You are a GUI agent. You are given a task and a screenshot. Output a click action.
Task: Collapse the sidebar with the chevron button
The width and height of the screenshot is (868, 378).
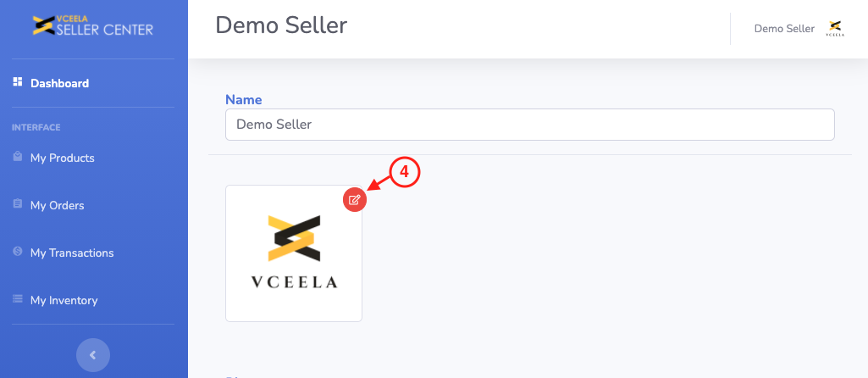pos(93,355)
